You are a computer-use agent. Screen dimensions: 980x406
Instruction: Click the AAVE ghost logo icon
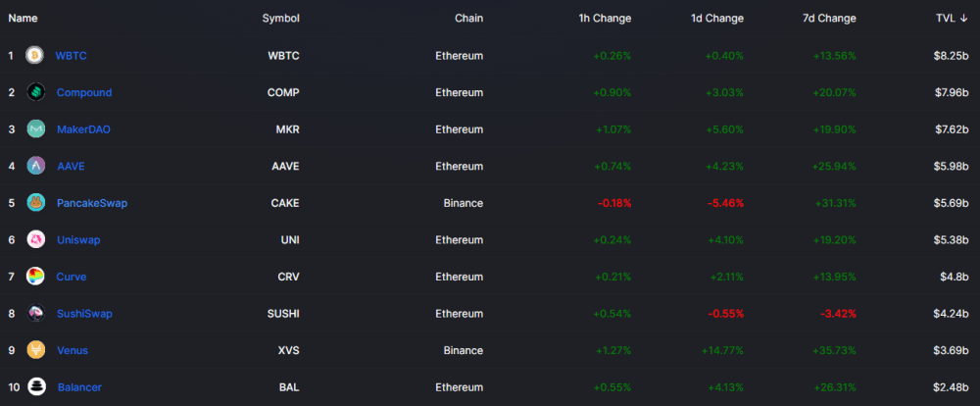[x=35, y=166]
